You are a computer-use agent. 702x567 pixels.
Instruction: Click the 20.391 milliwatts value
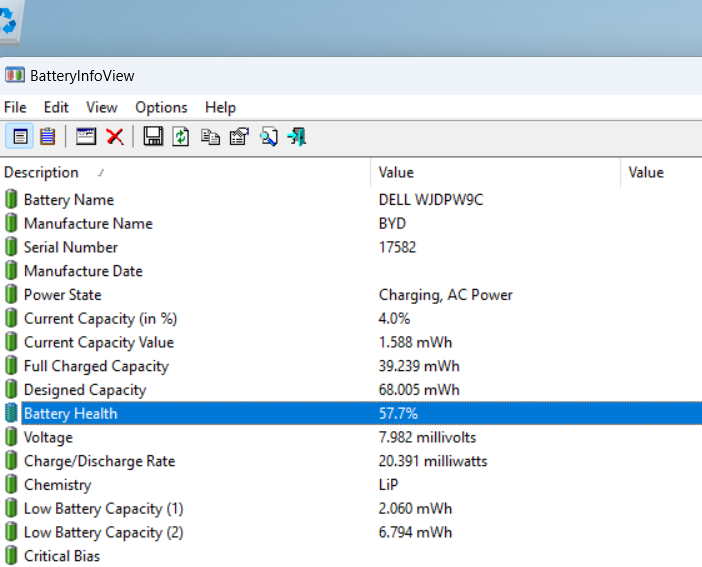[x=432, y=461]
